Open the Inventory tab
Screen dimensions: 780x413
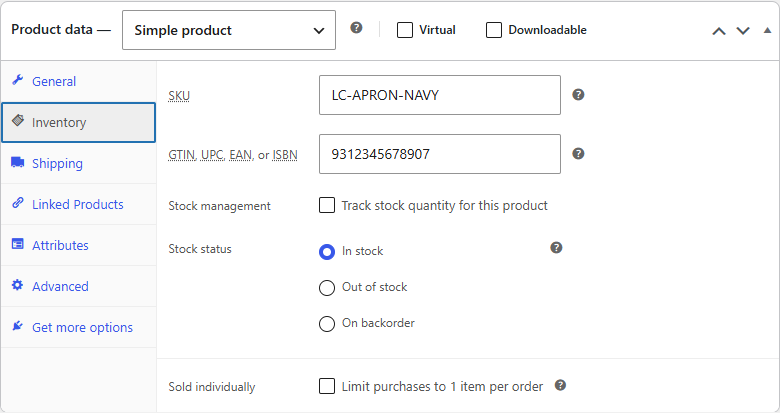79,122
